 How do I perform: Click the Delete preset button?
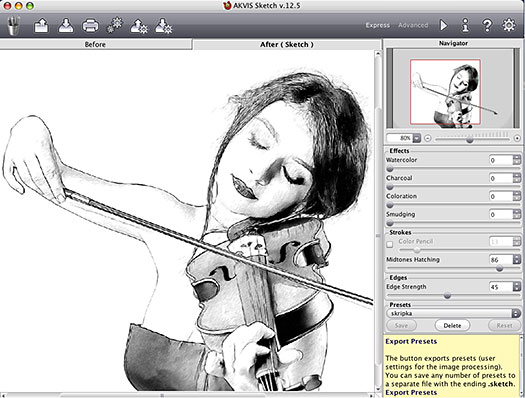(x=452, y=325)
